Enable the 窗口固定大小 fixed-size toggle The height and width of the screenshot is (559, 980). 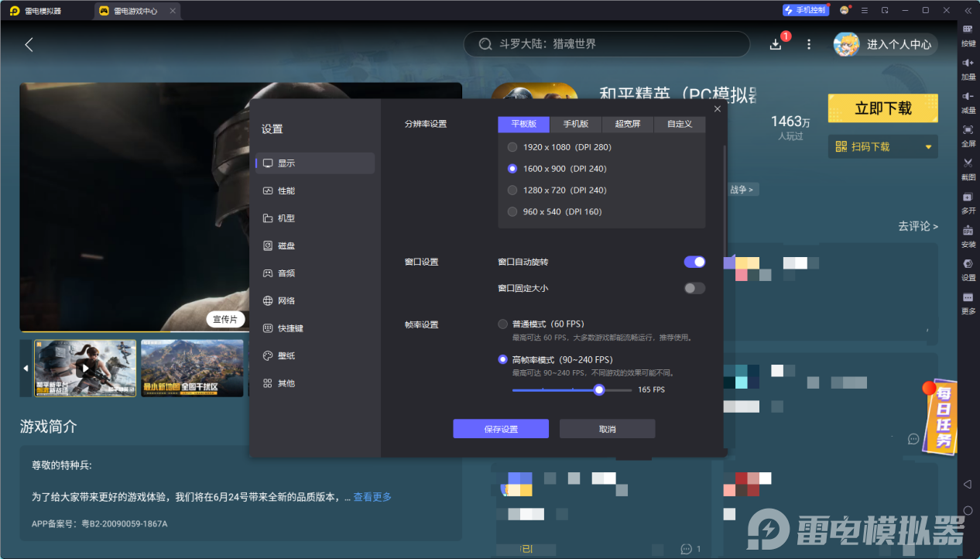click(x=694, y=288)
